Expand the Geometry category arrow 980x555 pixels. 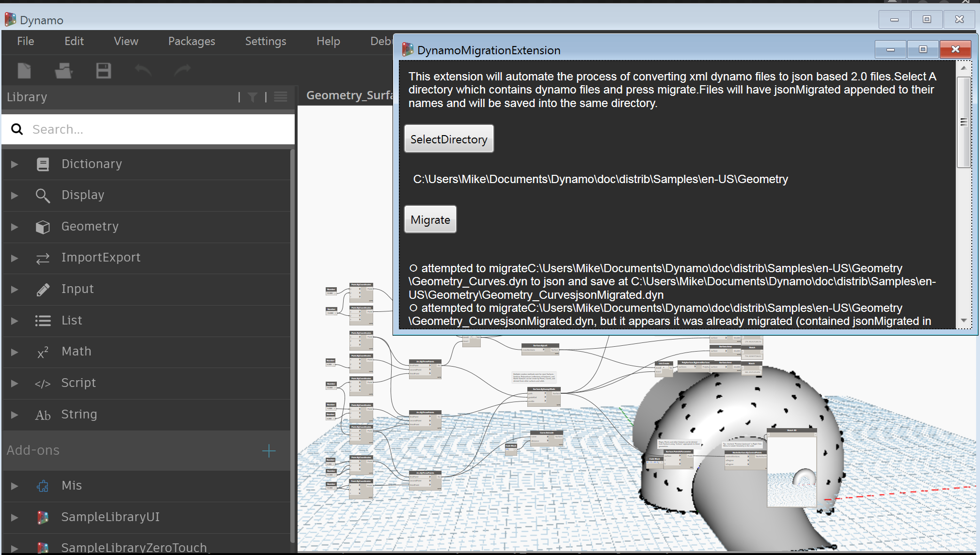coord(15,227)
